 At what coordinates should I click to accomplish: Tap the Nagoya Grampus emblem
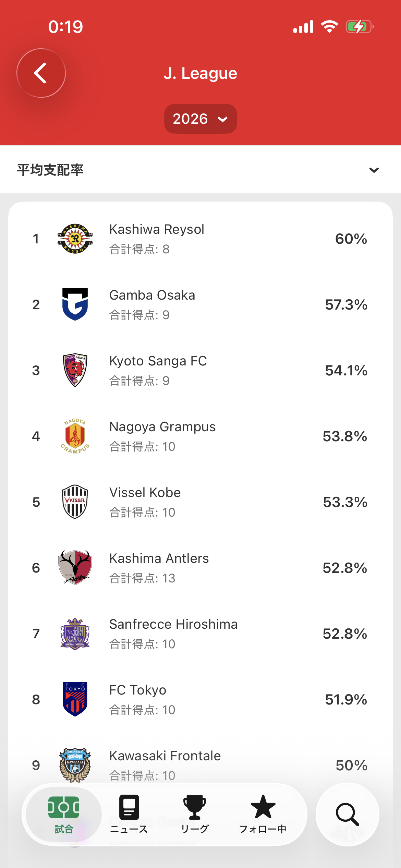point(75,436)
